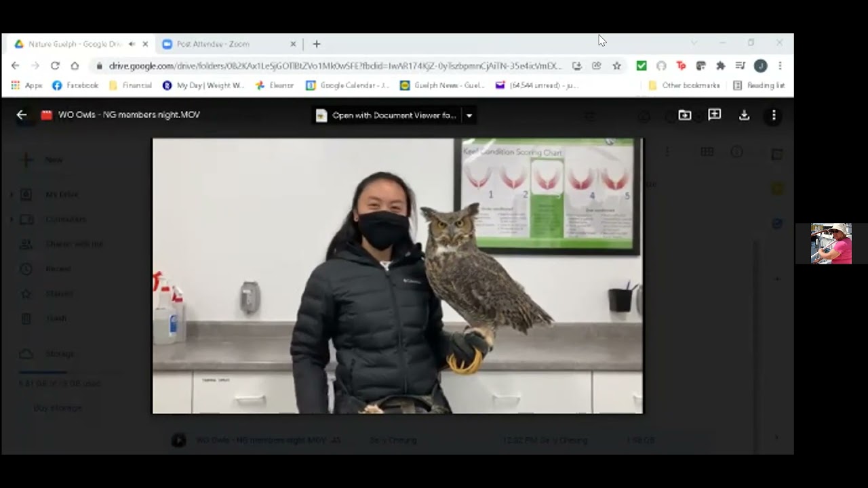Download the WO Owls video file
This screenshot has height=488, width=868.
pyautogui.click(x=745, y=115)
